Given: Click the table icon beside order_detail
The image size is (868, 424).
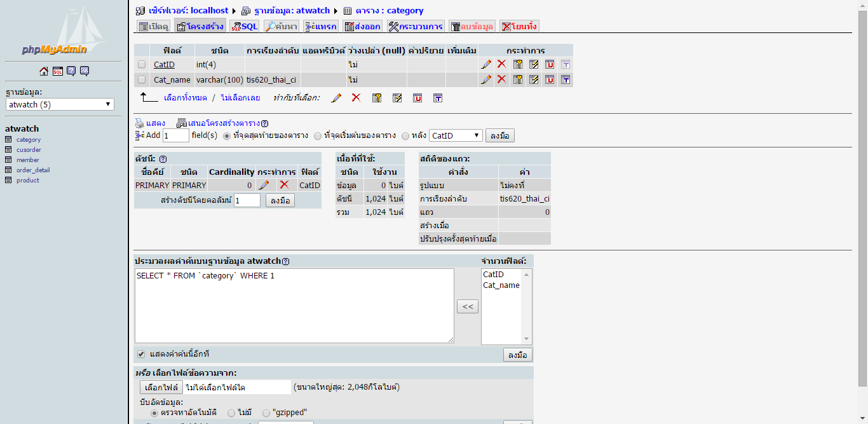Looking at the screenshot, I should coord(8,170).
